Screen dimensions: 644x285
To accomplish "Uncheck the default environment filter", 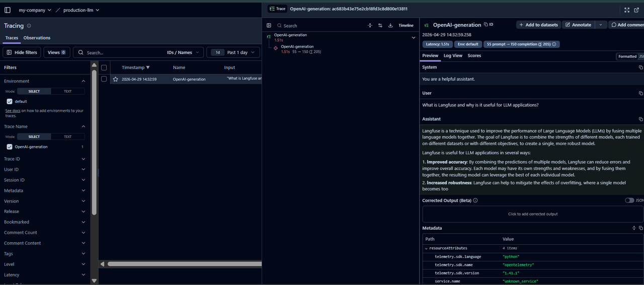I will 10,101.
